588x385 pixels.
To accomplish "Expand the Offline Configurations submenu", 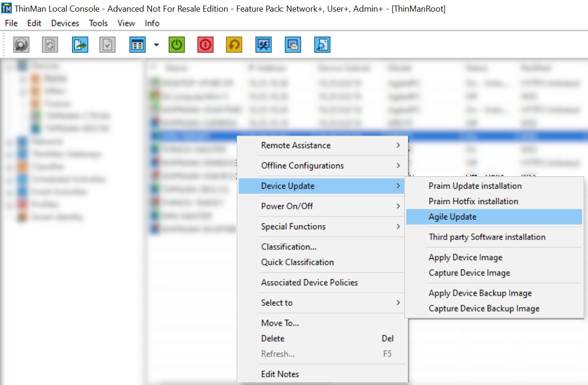I will (322, 165).
